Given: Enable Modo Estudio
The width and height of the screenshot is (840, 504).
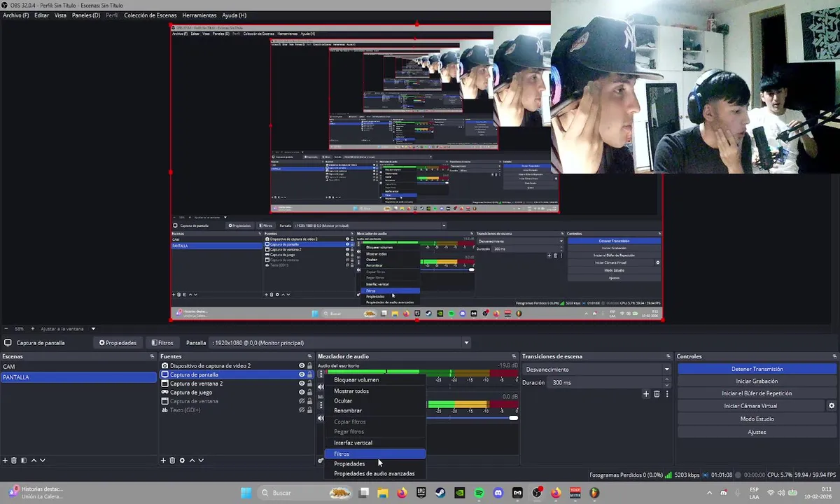Looking at the screenshot, I should [757, 419].
